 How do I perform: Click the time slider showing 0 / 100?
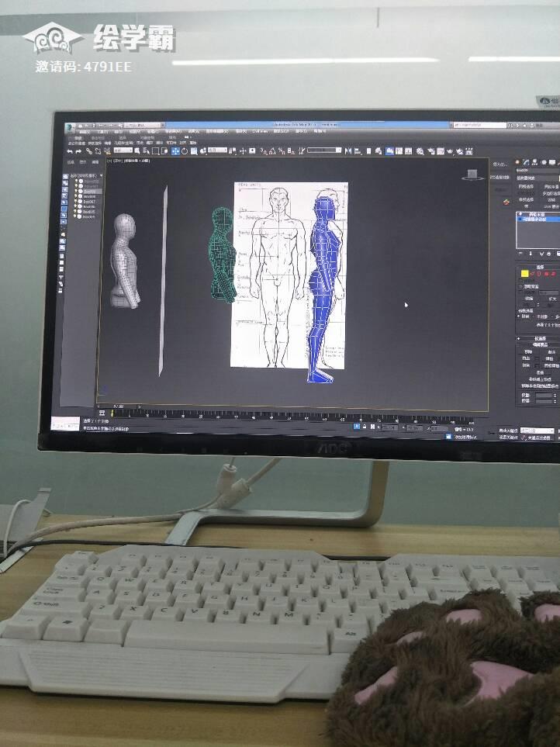click(119, 406)
